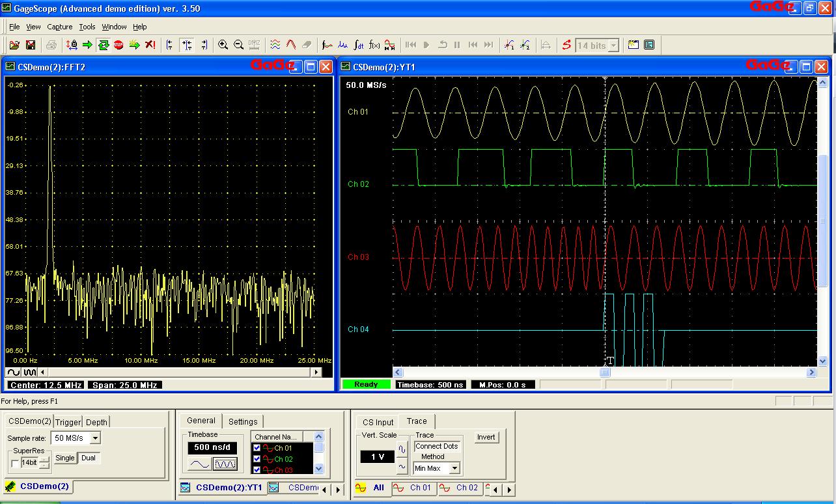
Task: Click the scale/ruler tool icon beside the printer
Action: 72,45
